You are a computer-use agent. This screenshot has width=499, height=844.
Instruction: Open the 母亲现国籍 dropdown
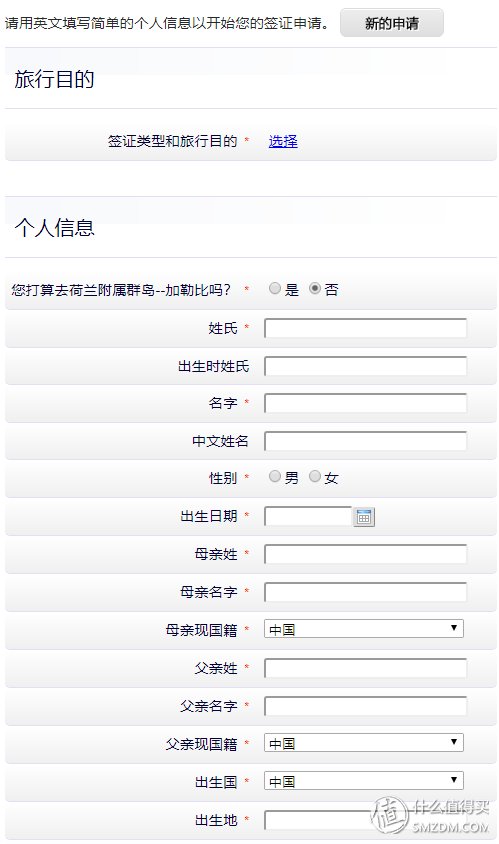coord(364,629)
